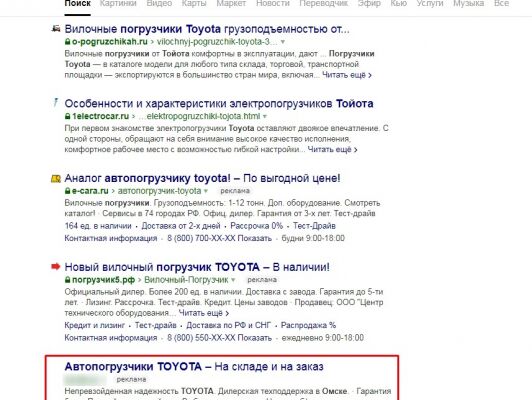
Task: Click the favicon of 1electrocar.ru result
Action: pos(56,102)
